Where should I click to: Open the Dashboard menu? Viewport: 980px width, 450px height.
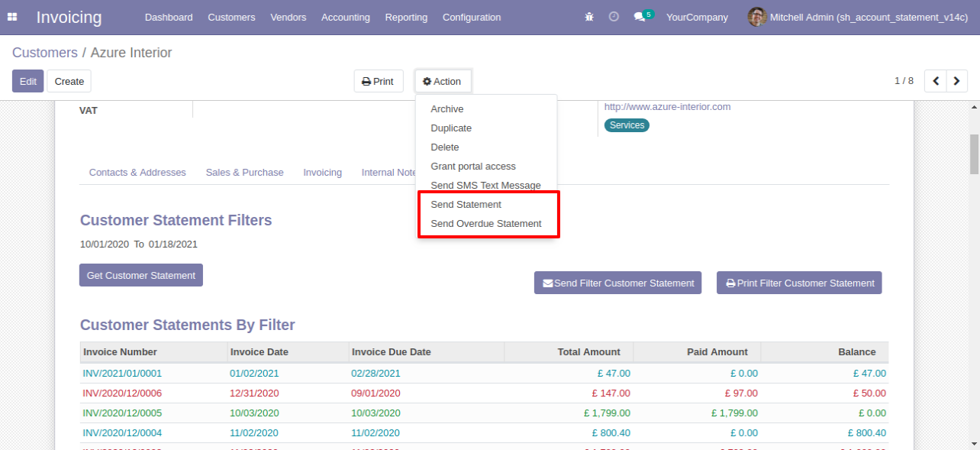tap(169, 17)
